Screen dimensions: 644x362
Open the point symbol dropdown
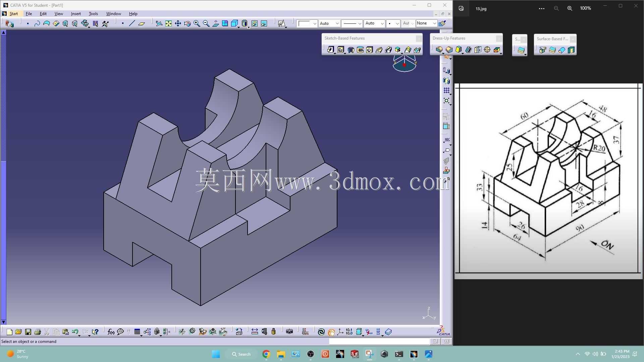(397, 23)
